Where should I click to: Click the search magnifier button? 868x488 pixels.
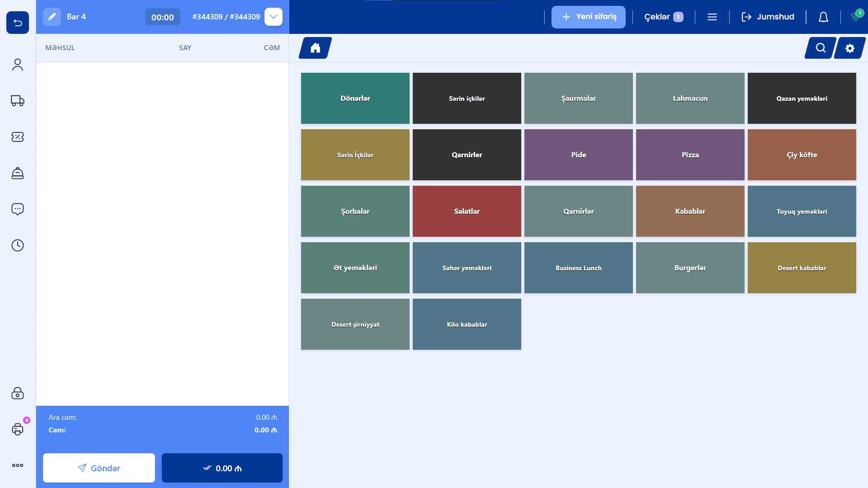(821, 48)
